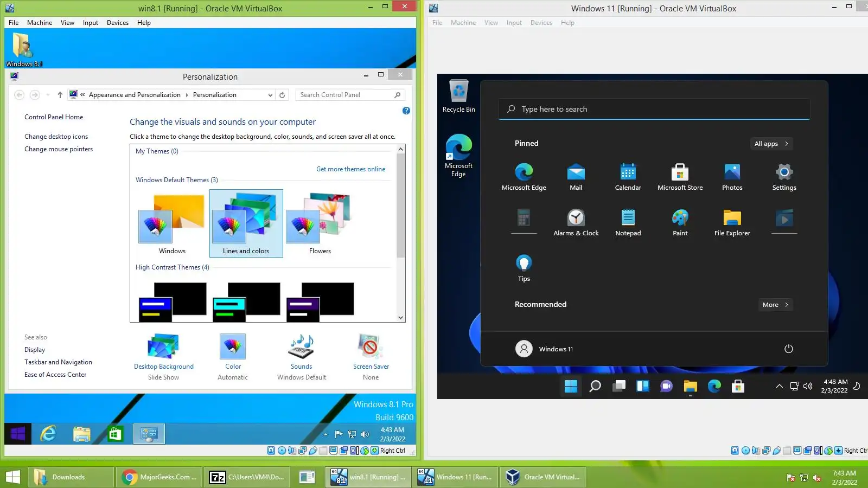
Task: Open Widgets in Windows 11 taskbar
Action: pyautogui.click(x=642, y=386)
